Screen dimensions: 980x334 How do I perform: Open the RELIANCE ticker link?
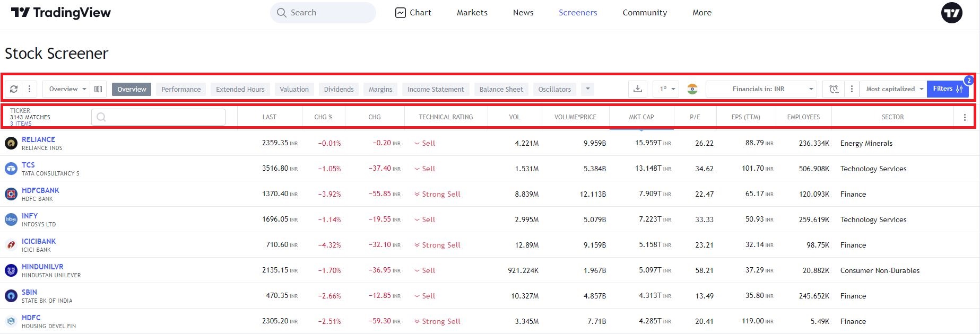click(38, 139)
